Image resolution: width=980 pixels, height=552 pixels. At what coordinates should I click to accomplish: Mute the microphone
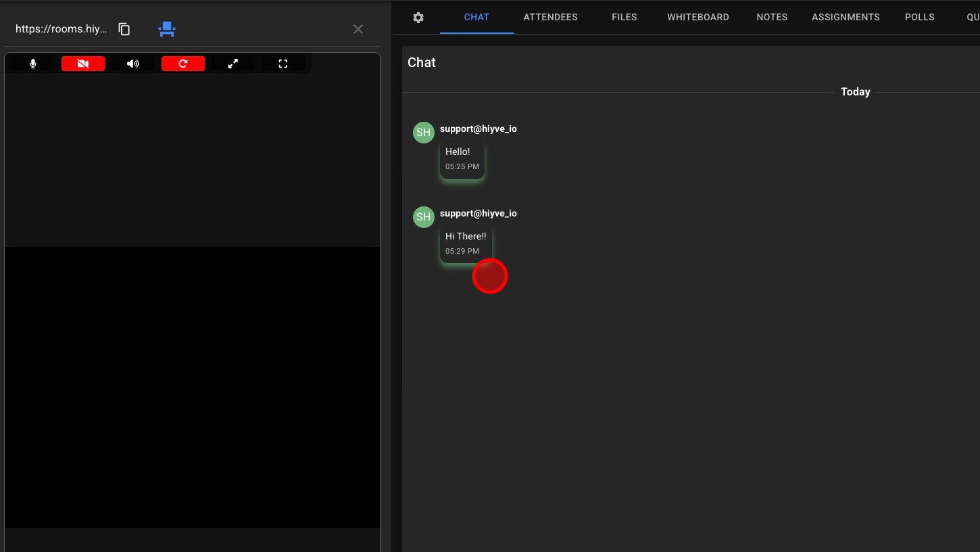pyautogui.click(x=33, y=64)
